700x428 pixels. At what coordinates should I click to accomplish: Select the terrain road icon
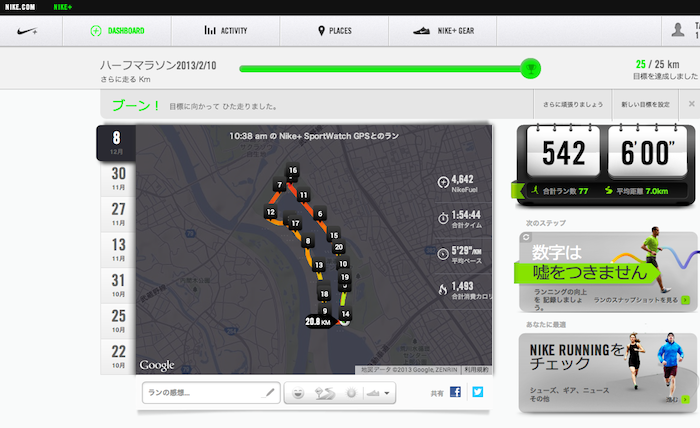[x=325, y=393]
